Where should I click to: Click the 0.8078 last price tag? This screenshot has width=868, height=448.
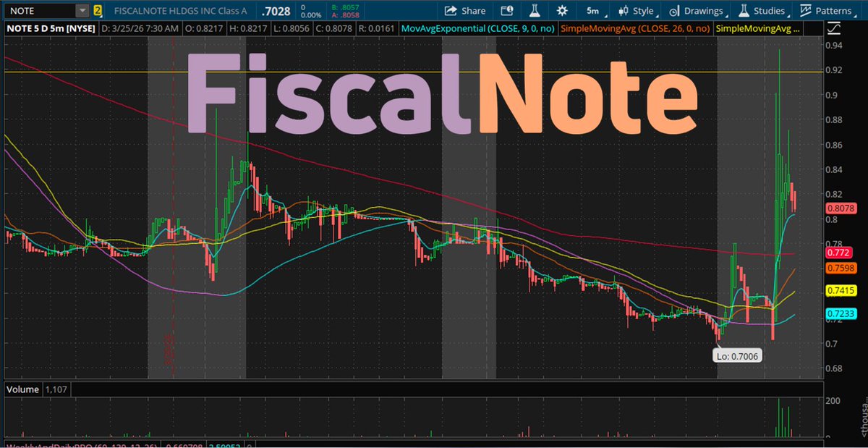click(840, 208)
